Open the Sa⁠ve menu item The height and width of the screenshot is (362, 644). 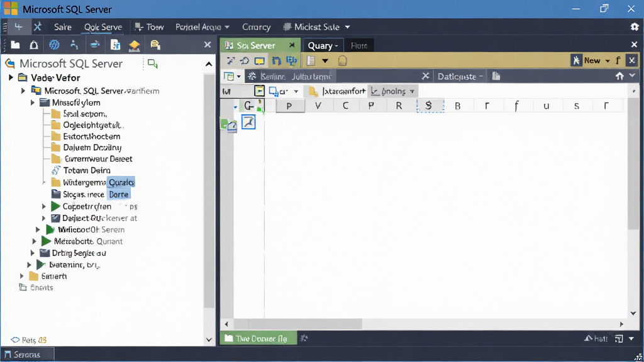[63, 27]
